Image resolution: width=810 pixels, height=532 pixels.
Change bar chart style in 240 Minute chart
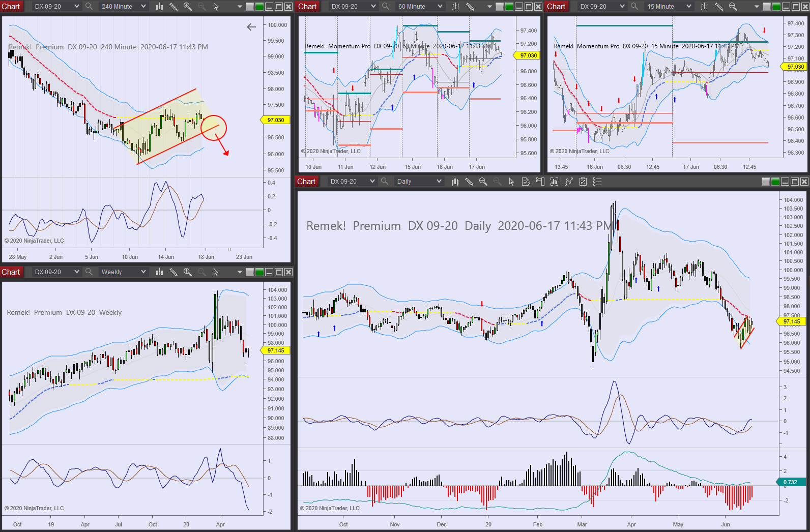[x=159, y=7]
